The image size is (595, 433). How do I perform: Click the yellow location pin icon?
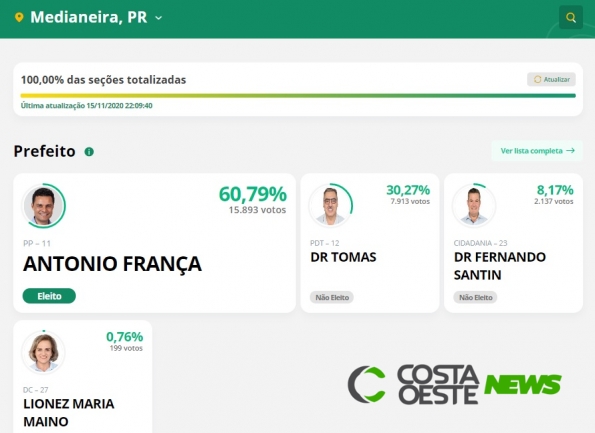19,17
